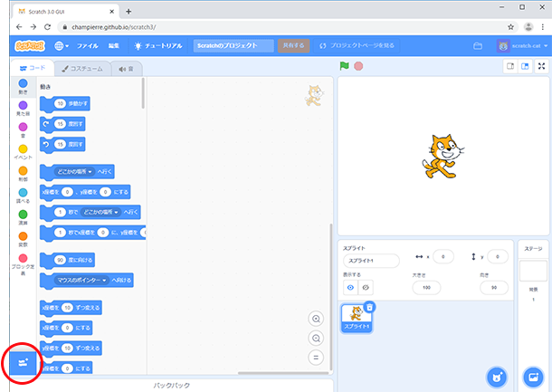Image resolution: width=552 pixels, height=392 pixels.
Task: Reset workspace zoom with equals button
Action: (316, 358)
